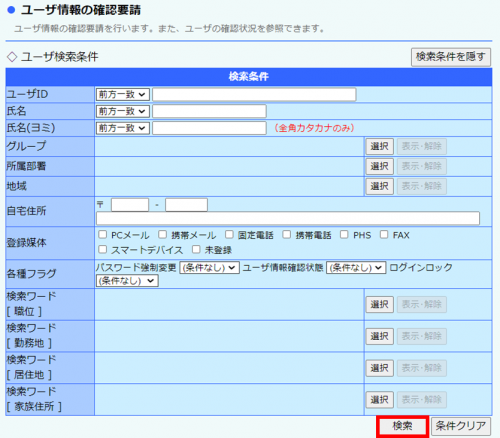Toggle the 未登録 checkbox
This screenshot has height=438, width=500.
(196, 249)
